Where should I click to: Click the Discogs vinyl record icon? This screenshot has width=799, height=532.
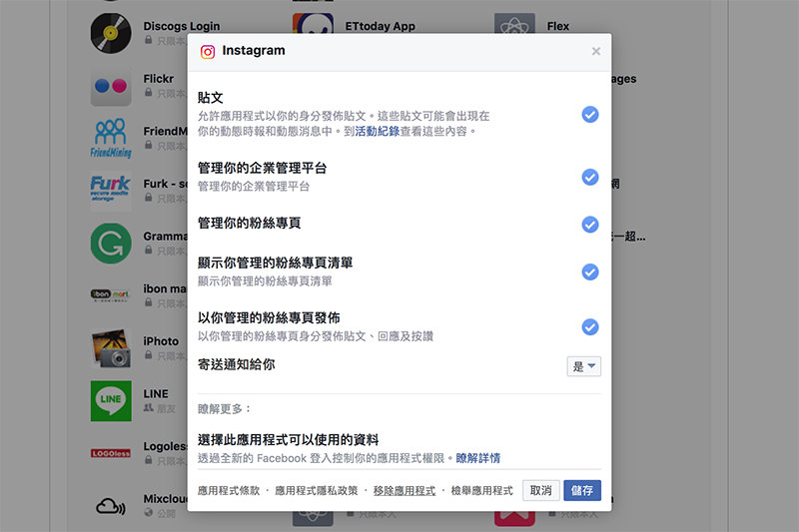point(110,33)
